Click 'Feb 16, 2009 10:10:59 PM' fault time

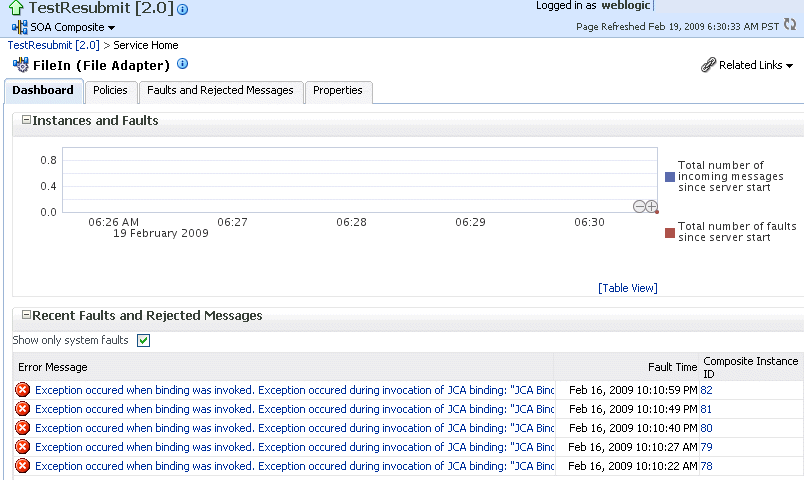pyautogui.click(x=633, y=390)
